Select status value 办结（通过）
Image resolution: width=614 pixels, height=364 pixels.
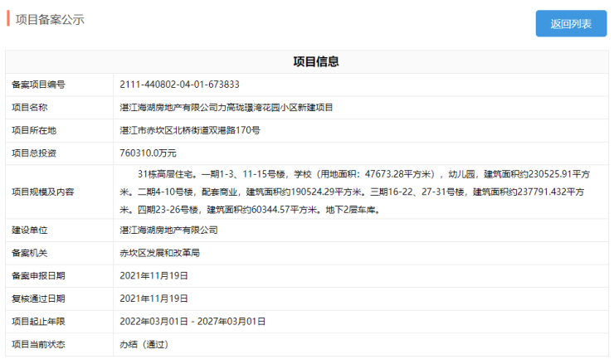coord(144,345)
